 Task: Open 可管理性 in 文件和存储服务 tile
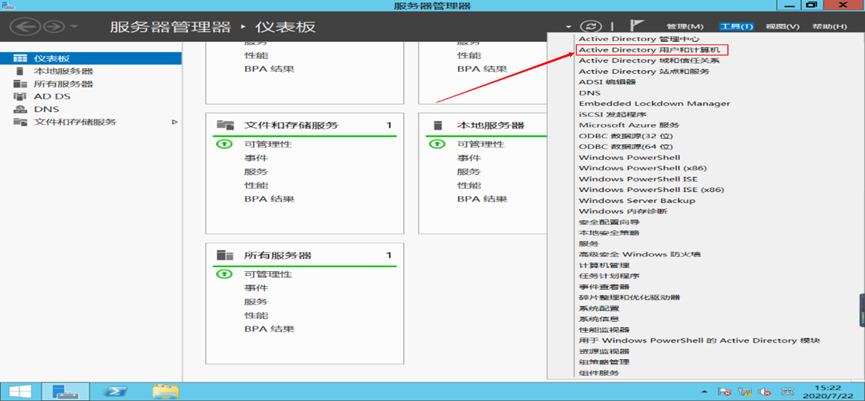pyautogui.click(x=268, y=145)
